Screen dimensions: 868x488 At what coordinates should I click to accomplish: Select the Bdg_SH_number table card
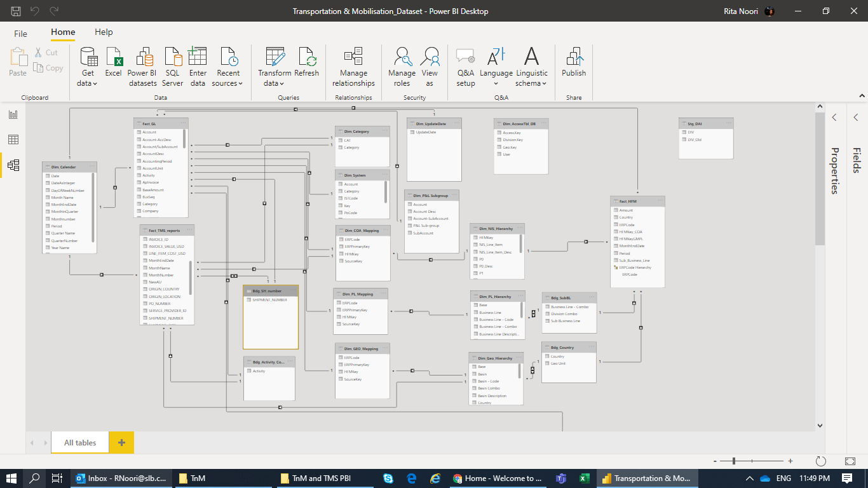coord(271,316)
